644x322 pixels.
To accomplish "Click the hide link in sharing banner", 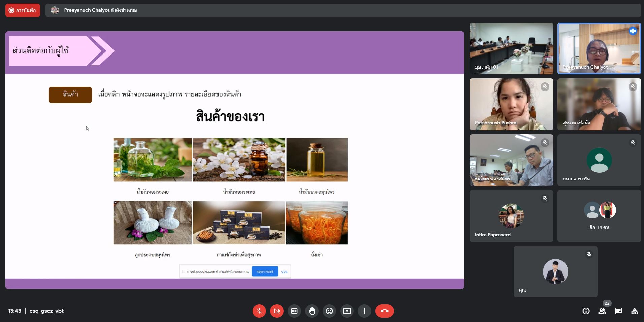I will click(284, 272).
